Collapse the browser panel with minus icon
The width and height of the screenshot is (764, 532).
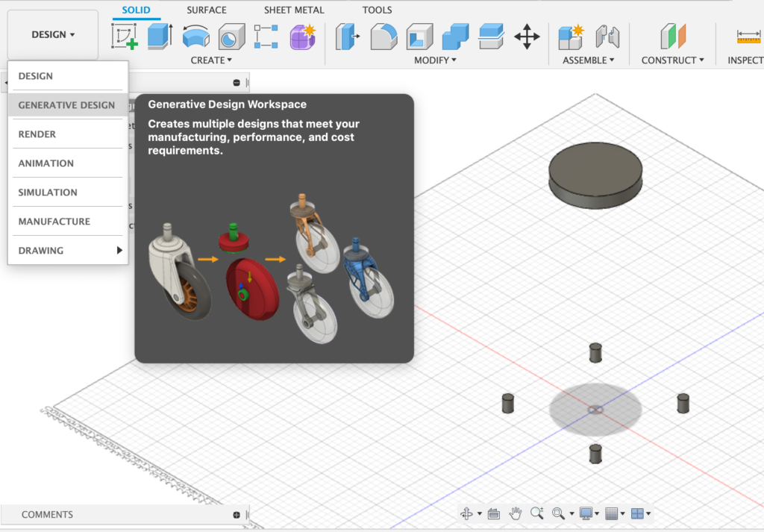[x=237, y=83]
